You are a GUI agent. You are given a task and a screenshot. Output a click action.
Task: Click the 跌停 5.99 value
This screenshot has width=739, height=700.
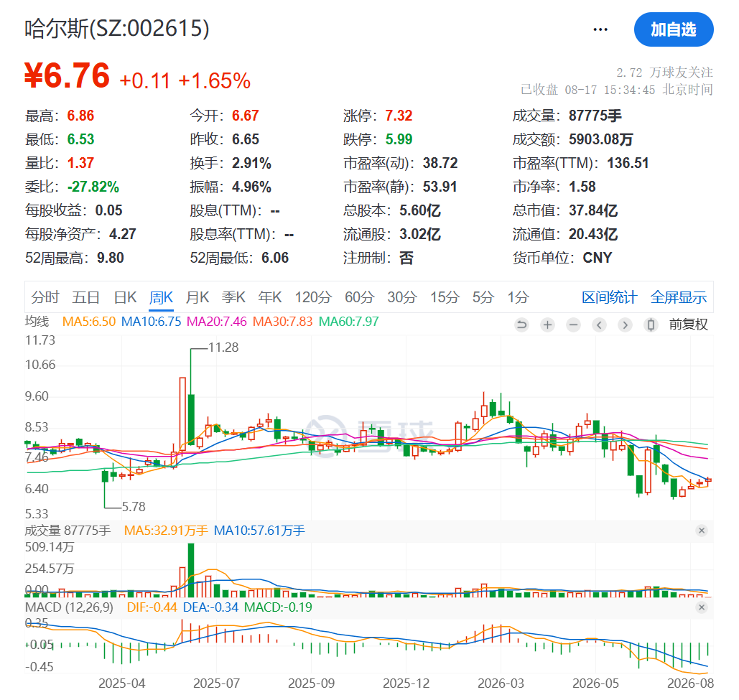(x=399, y=139)
